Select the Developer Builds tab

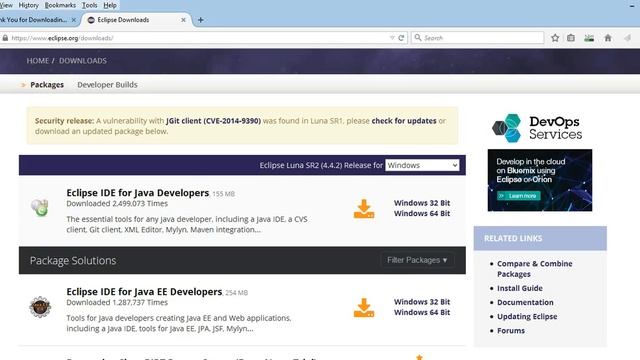[107, 84]
